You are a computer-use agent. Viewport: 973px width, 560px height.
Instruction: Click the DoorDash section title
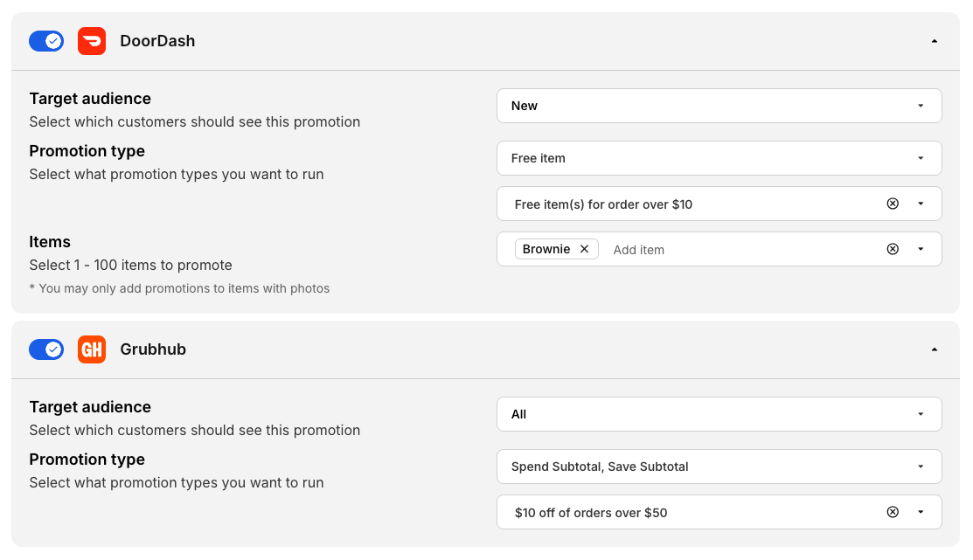point(157,41)
